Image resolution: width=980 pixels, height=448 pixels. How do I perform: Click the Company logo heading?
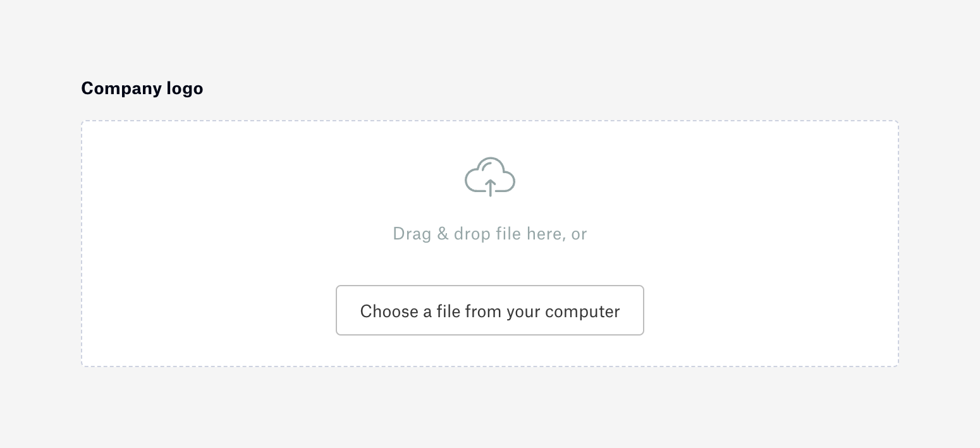coord(142,88)
